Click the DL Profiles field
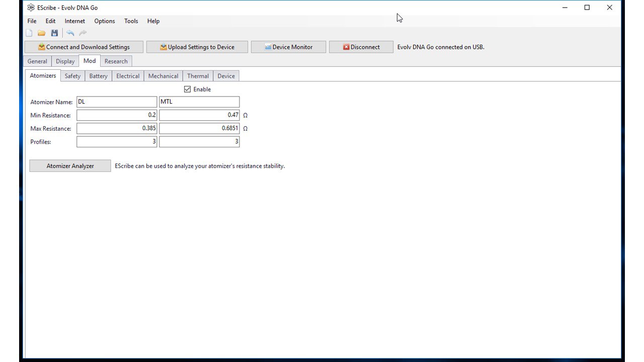 [117, 142]
